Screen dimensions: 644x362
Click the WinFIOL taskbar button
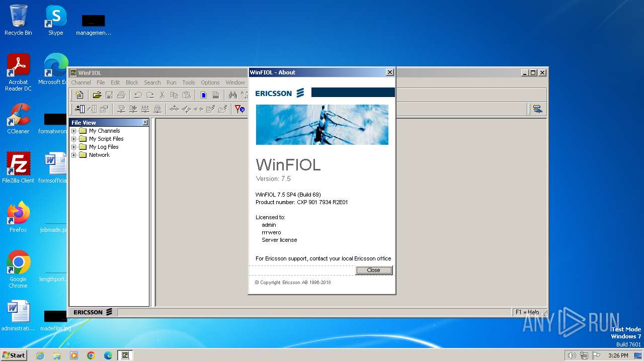click(x=125, y=355)
